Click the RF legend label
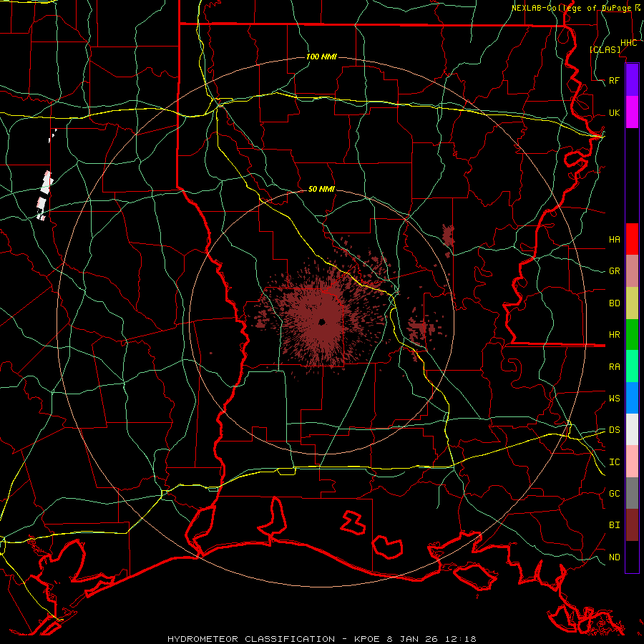644x644 pixels. click(x=614, y=80)
